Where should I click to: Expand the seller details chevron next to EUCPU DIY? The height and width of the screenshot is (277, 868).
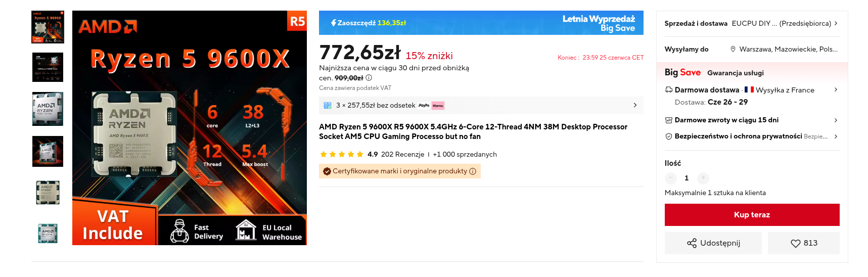tap(836, 23)
